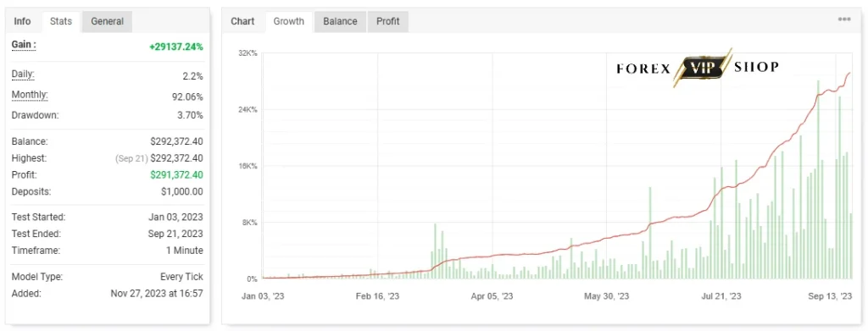Select the daily value 2.2%

click(192, 75)
